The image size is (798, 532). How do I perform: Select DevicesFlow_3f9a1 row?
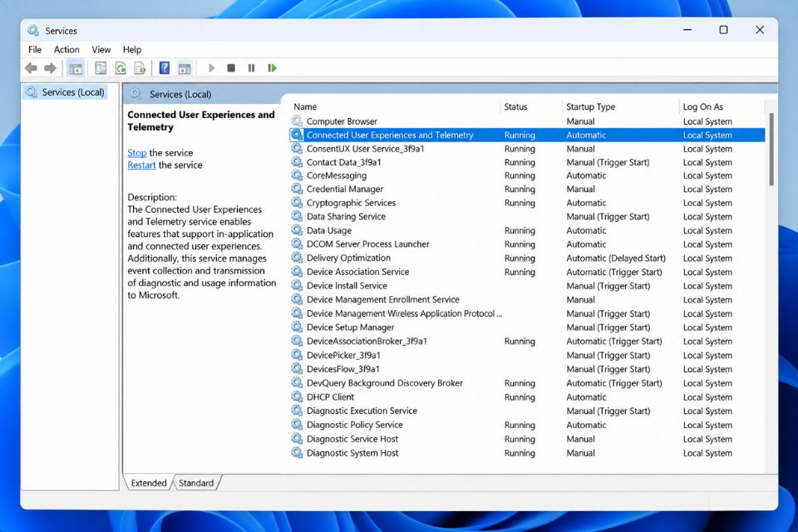pos(527,369)
